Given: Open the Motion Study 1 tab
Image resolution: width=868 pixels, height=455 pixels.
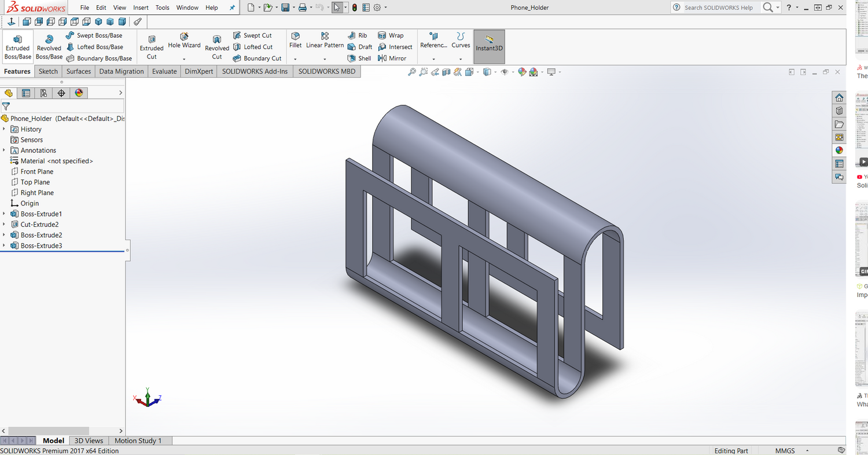Looking at the screenshot, I should 138,441.
